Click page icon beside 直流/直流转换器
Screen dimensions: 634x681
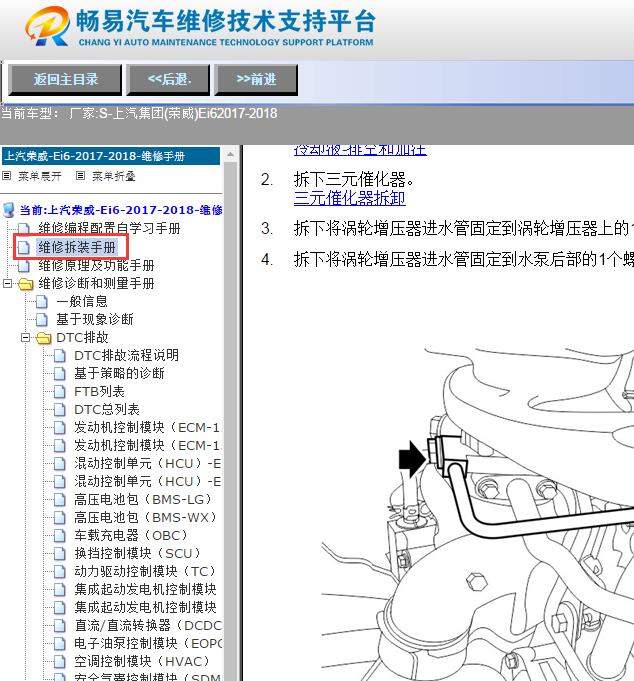pos(59,626)
